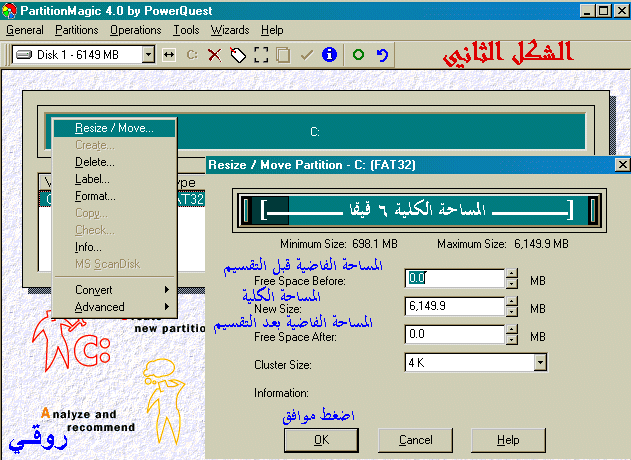The width and height of the screenshot is (631, 460).
Task: Increase New Size with up arrow
Action: (511, 301)
